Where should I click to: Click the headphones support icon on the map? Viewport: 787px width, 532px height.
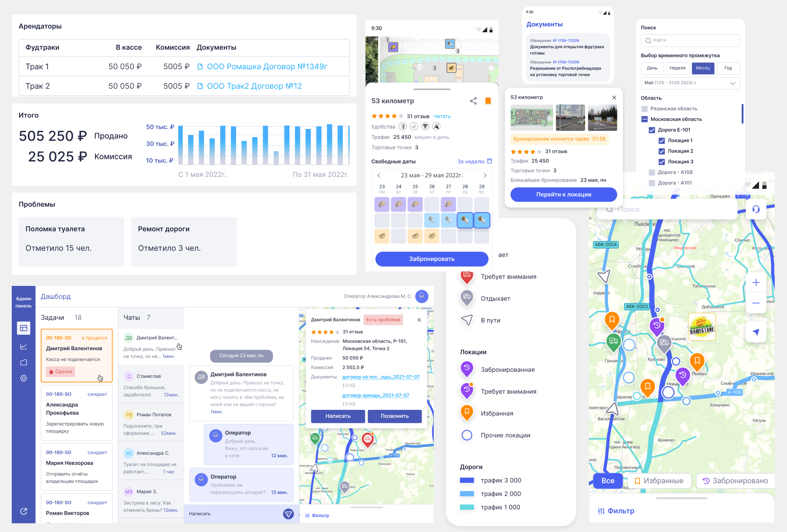click(756, 209)
